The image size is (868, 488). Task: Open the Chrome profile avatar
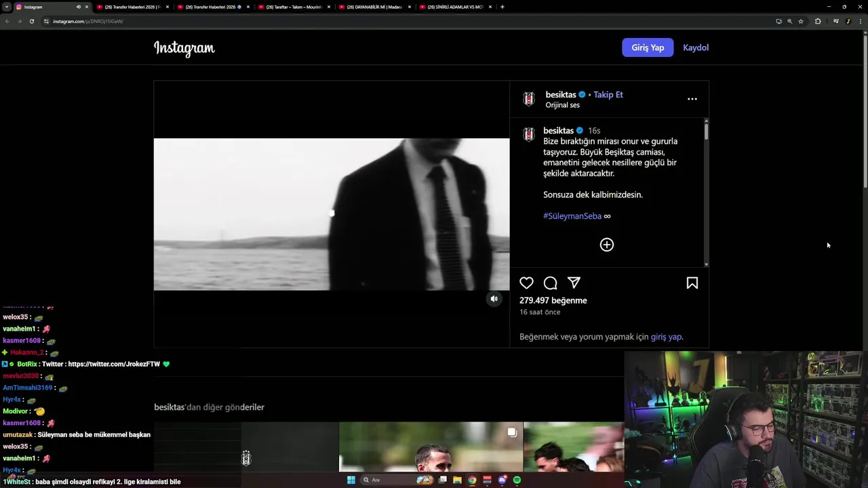[848, 21]
